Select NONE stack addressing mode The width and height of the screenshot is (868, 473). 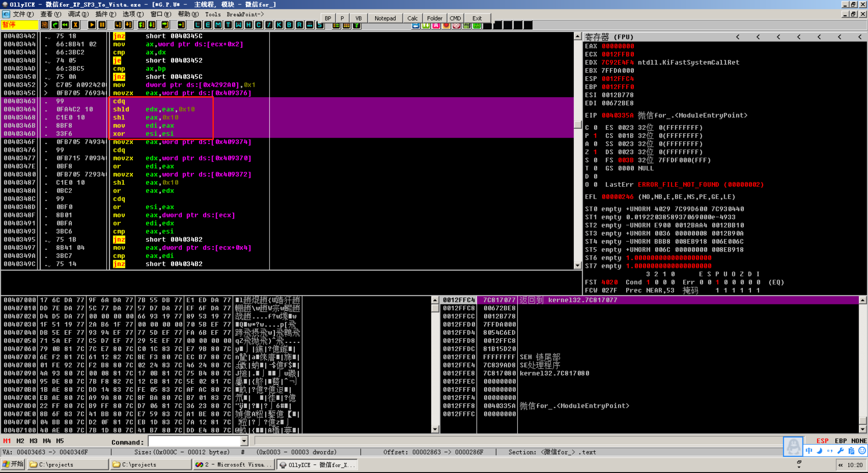859,441
